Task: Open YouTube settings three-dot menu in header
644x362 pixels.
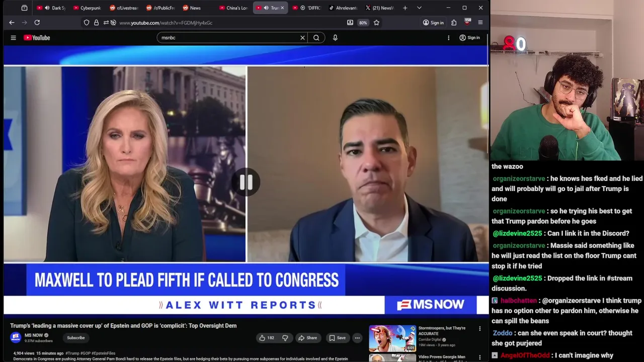Action: 448,38
